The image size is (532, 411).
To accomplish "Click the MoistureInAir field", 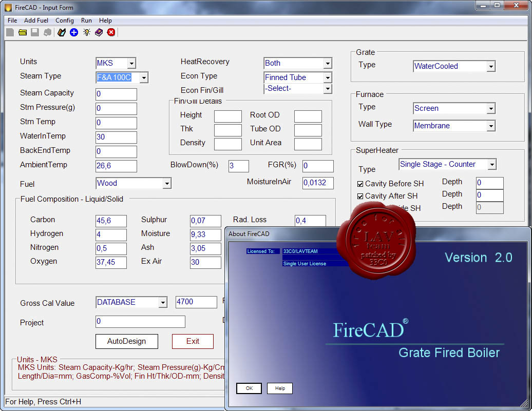I will click(x=318, y=183).
